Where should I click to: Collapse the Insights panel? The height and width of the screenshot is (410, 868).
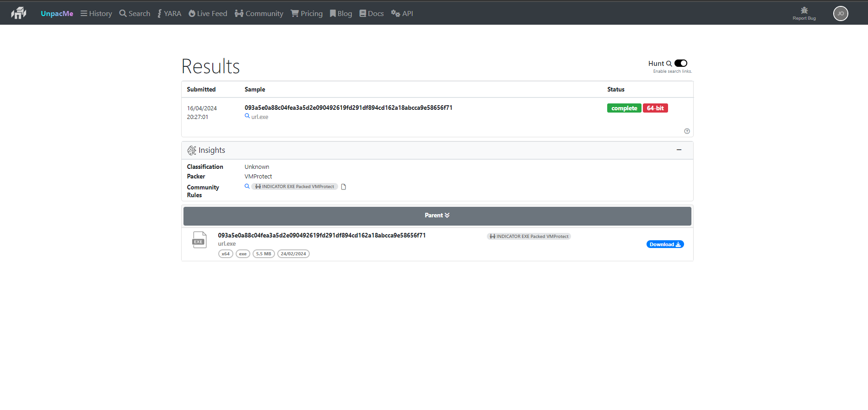pos(679,150)
